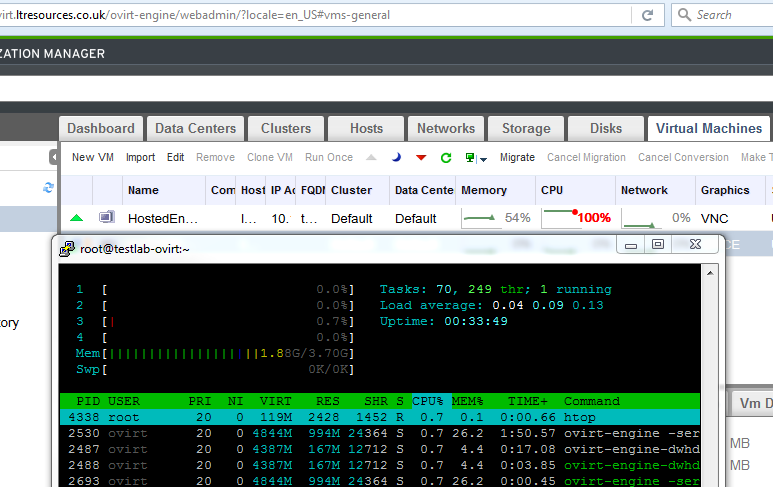
Task: Click the CPU 100% usage bar
Action: [x=575, y=217]
